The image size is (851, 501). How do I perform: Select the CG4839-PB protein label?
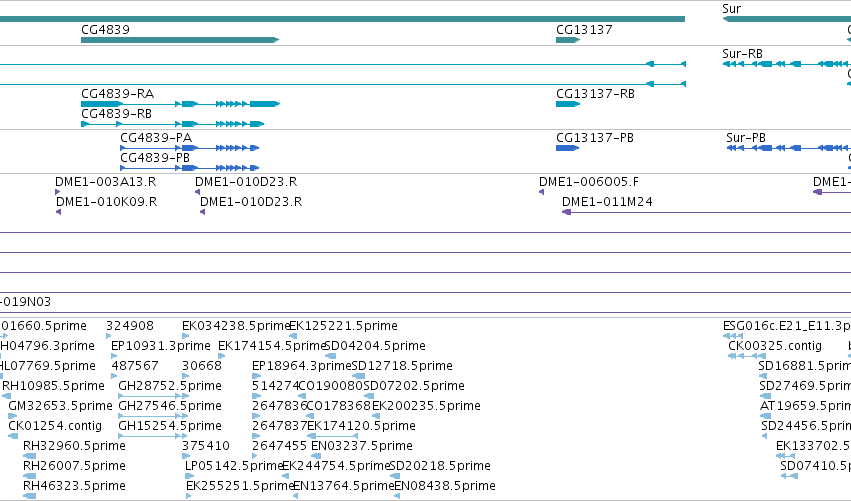[x=155, y=158]
